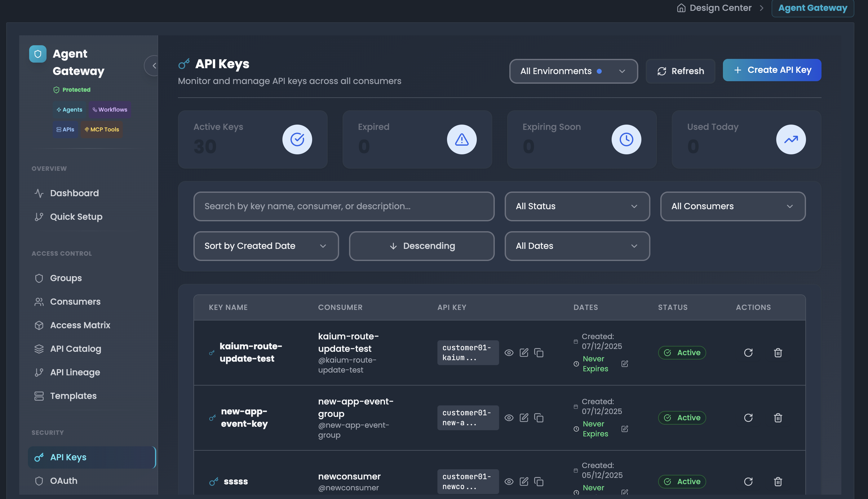The image size is (868, 499).
Task: Click the Design Center home icon
Action: tap(681, 8)
